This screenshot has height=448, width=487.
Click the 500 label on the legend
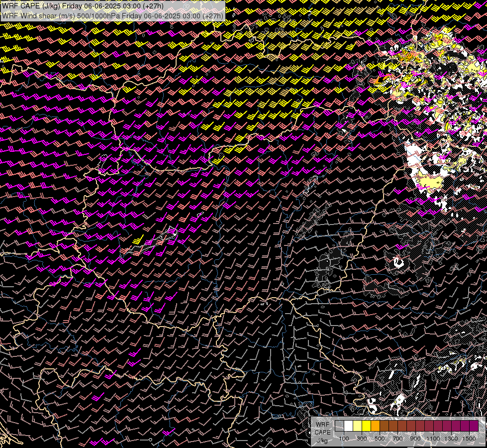[380, 439]
